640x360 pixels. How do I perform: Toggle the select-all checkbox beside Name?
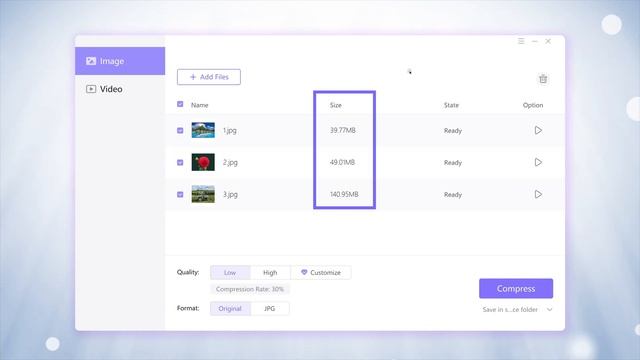click(x=180, y=104)
